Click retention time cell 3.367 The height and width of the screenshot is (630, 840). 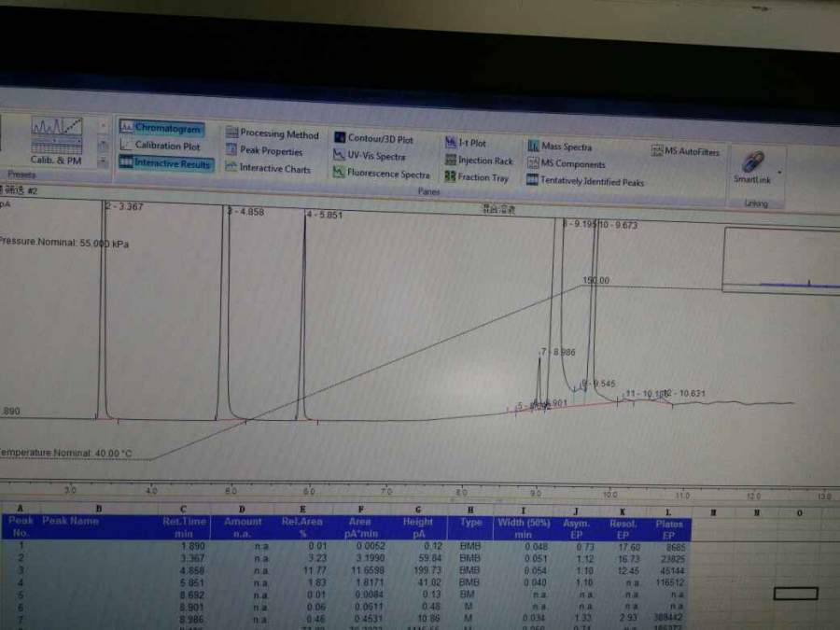click(x=192, y=558)
